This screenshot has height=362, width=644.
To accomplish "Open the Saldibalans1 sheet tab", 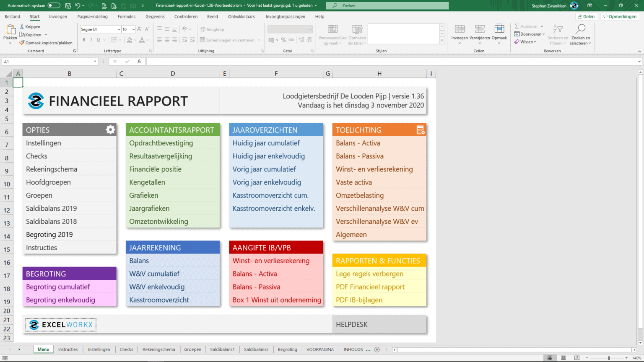I will point(222,349).
